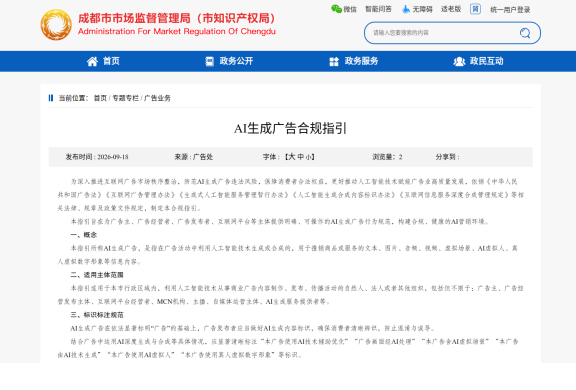This screenshot has height=390, width=576.
Task: Click the section heading 三、标识标注规范
Action: 97,315
